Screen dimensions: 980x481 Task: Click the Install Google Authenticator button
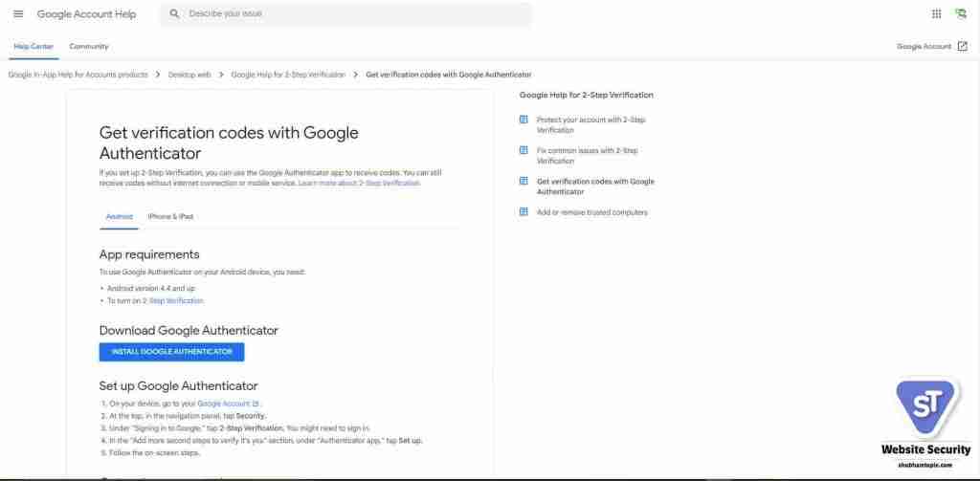pyautogui.click(x=172, y=352)
